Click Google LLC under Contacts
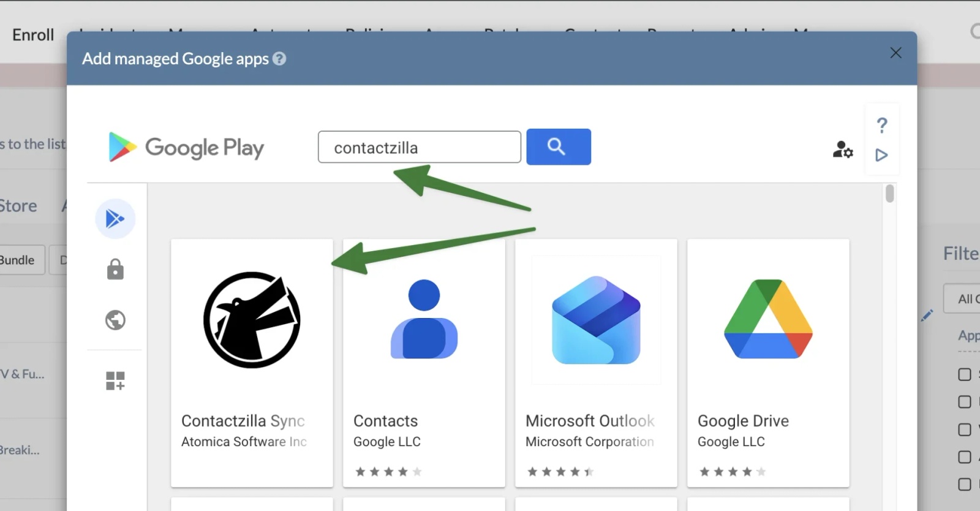 [x=387, y=442]
